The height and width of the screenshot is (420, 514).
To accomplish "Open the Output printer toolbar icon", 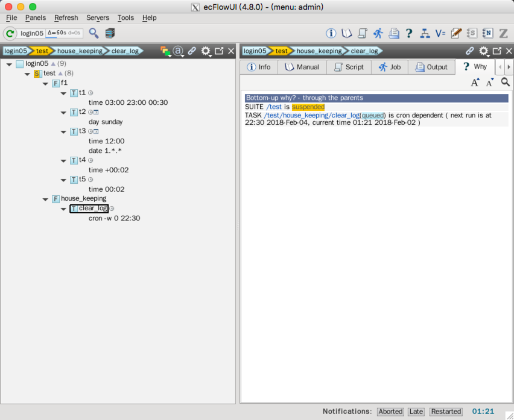I will point(394,33).
